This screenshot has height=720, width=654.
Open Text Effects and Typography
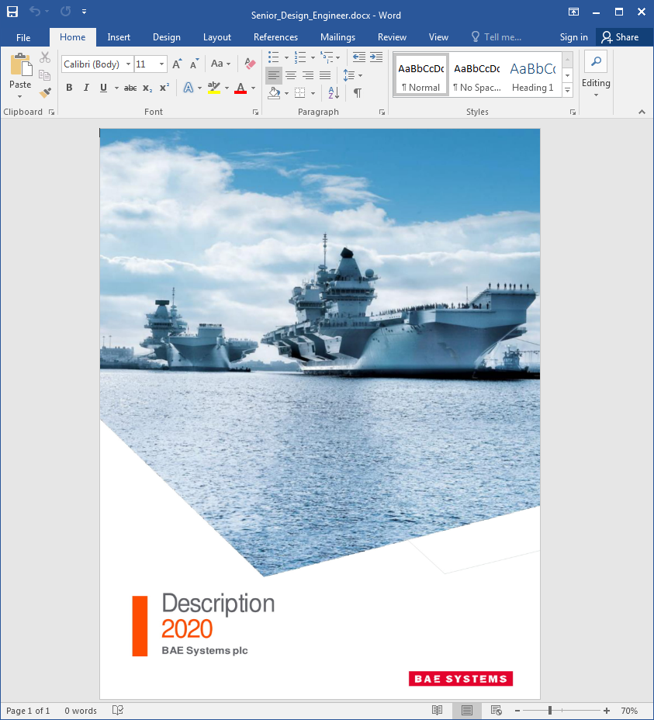click(x=188, y=88)
